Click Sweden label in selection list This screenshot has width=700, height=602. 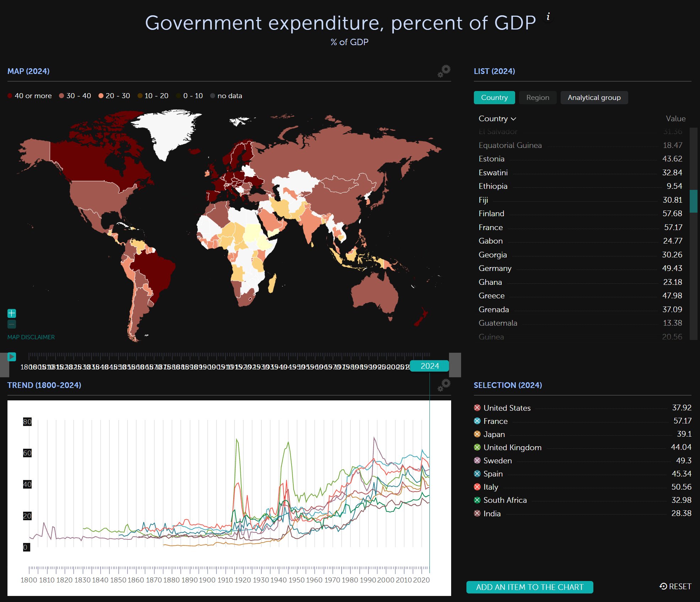(x=498, y=460)
